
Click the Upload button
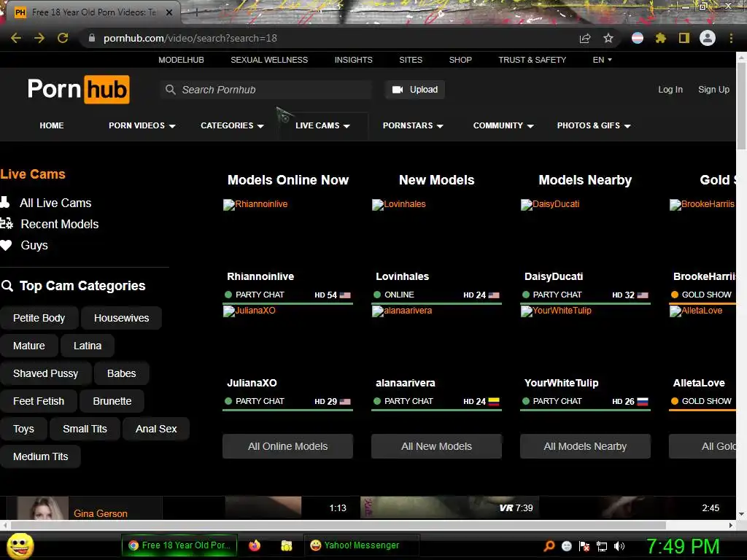(x=415, y=90)
